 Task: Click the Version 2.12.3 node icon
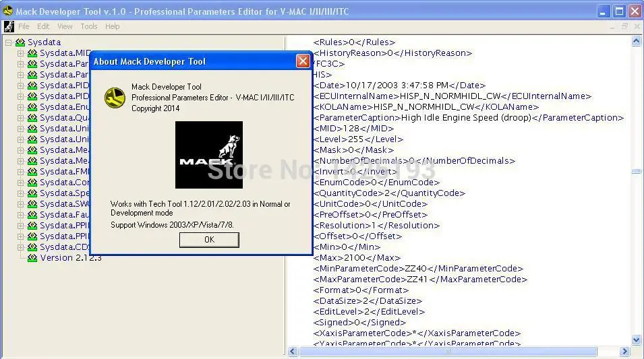coord(32,258)
